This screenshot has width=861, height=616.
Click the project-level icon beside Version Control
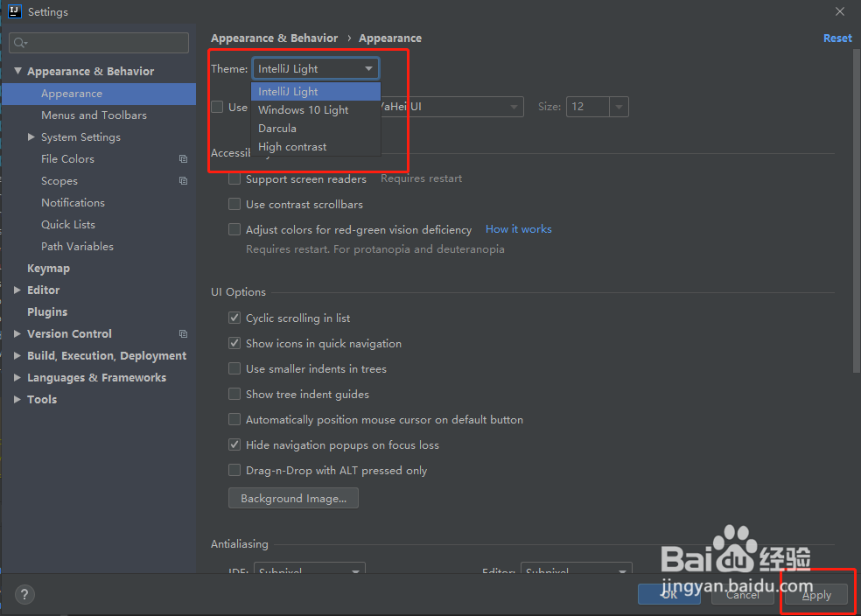click(x=184, y=333)
